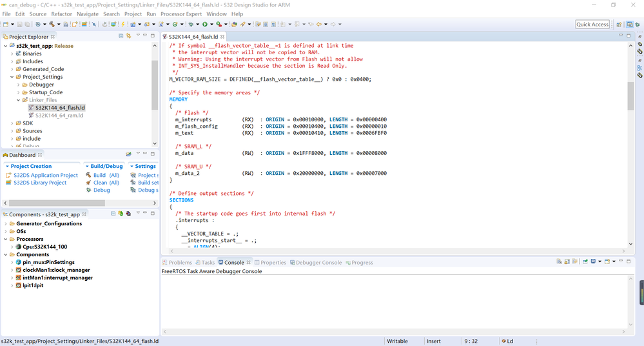Image resolution: width=644 pixels, height=346 pixels.
Task: Select clockMan1:clock_manager component
Action: click(56, 270)
